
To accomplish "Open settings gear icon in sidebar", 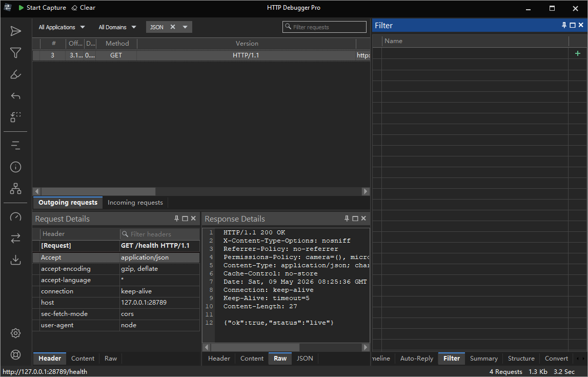I will pyautogui.click(x=15, y=333).
